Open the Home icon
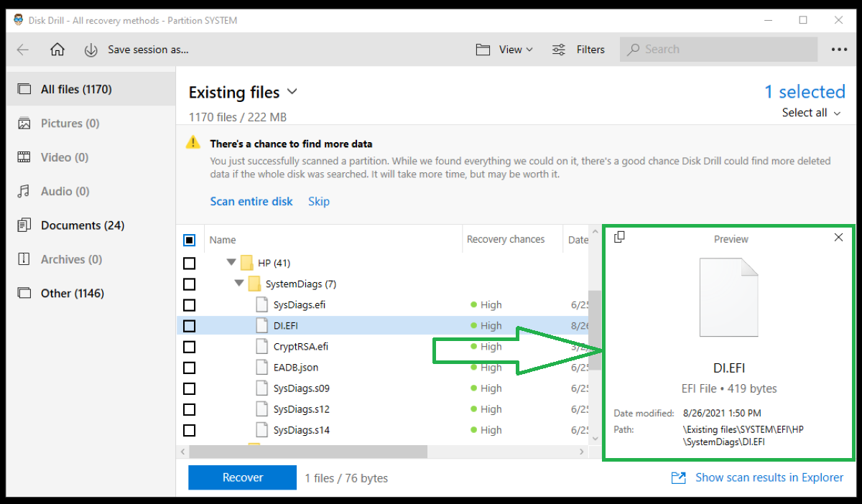This screenshot has width=862, height=504. 57,50
